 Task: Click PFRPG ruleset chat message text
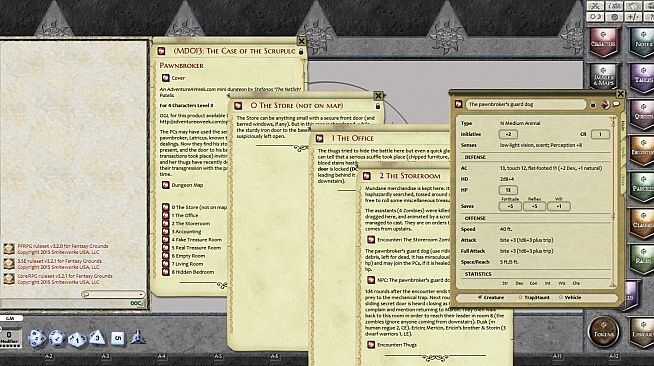point(63,249)
